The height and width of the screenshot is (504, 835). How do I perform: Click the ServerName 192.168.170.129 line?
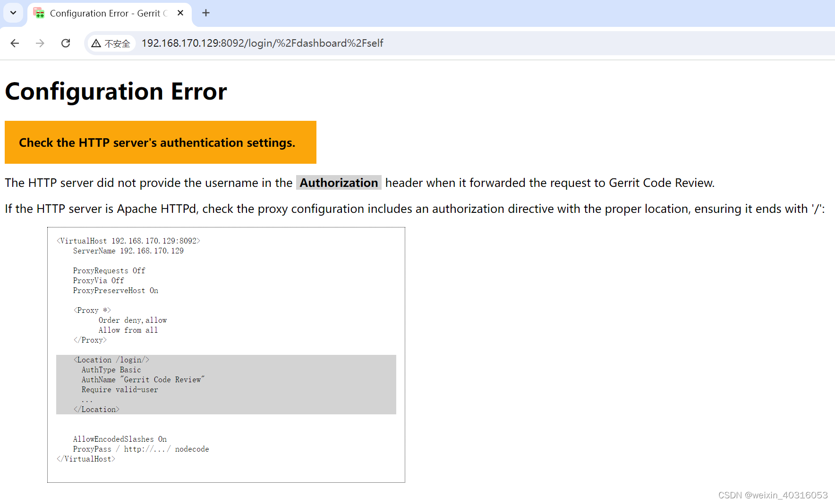tap(128, 251)
